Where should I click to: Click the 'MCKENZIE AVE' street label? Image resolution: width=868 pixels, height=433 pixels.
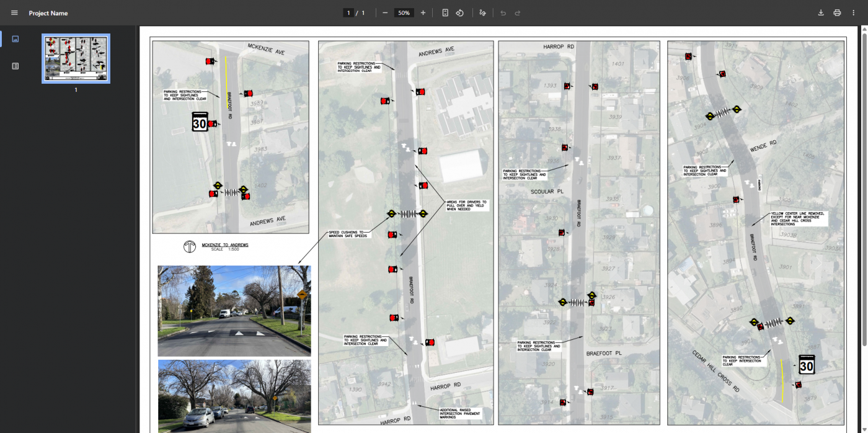[x=266, y=49]
